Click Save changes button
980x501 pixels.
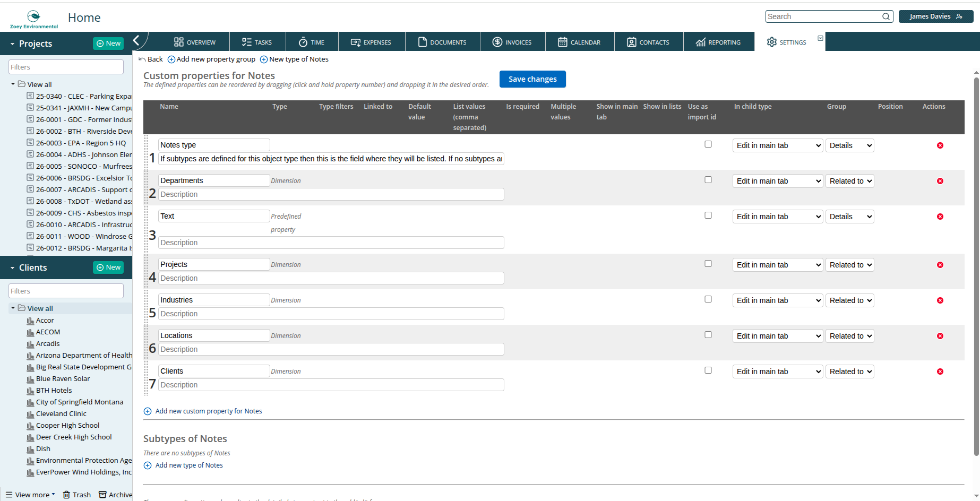(x=532, y=79)
